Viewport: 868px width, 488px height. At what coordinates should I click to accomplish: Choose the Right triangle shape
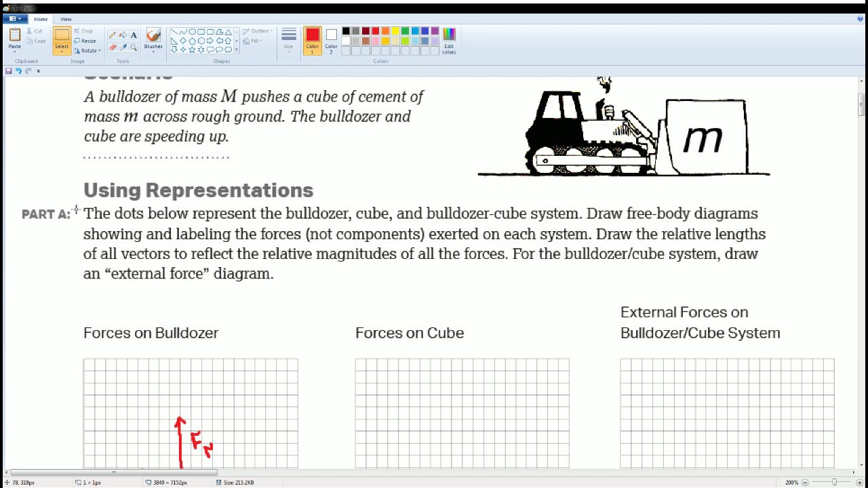174,41
